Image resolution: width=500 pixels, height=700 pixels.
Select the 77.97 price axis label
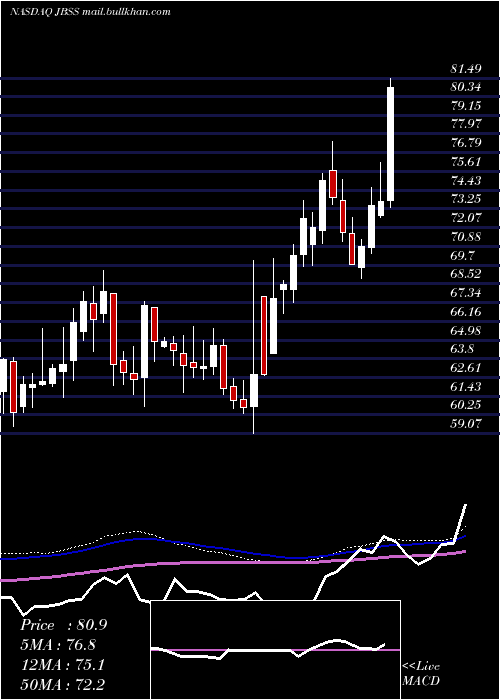pyautogui.click(x=466, y=125)
